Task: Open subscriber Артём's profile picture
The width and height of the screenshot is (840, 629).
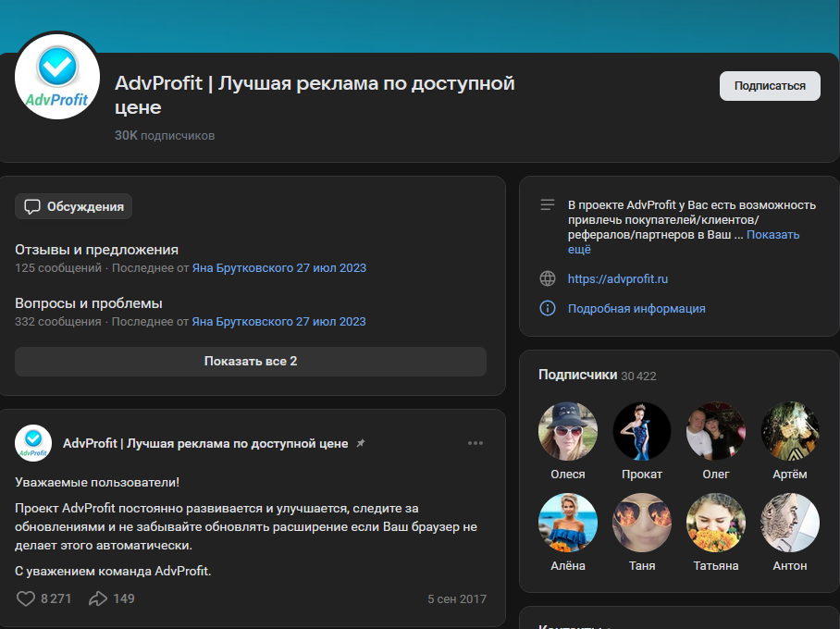Action: click(x=790, y=431)
